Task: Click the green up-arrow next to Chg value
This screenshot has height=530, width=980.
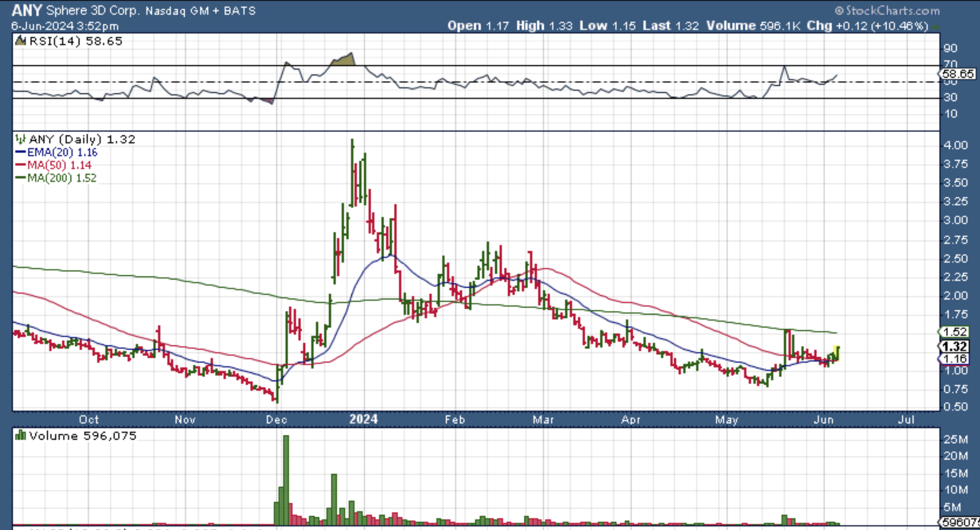Action: point(935,26)
